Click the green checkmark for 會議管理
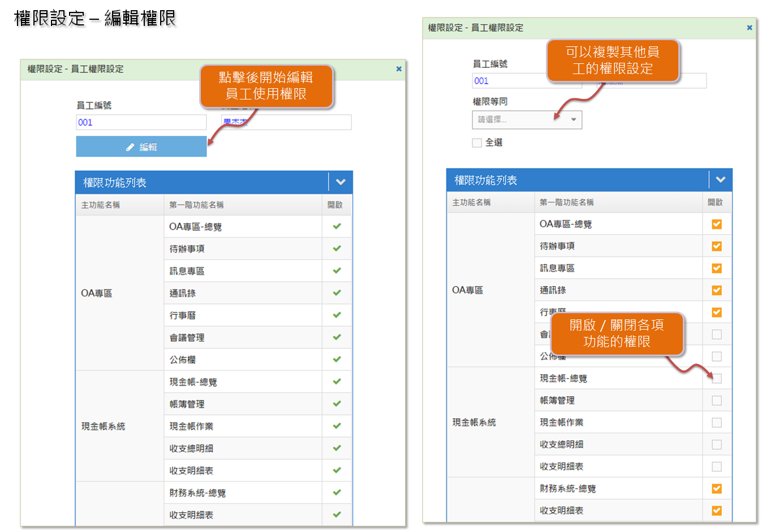The width and height of the screenshot is (762, 532). [x=337, y=338]
